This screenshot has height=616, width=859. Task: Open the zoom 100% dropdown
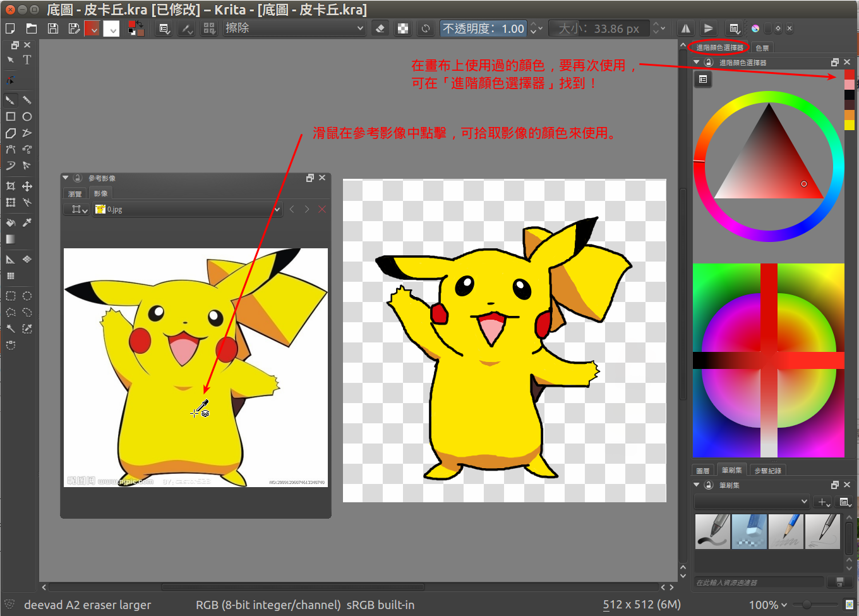[x=768, y=605]
